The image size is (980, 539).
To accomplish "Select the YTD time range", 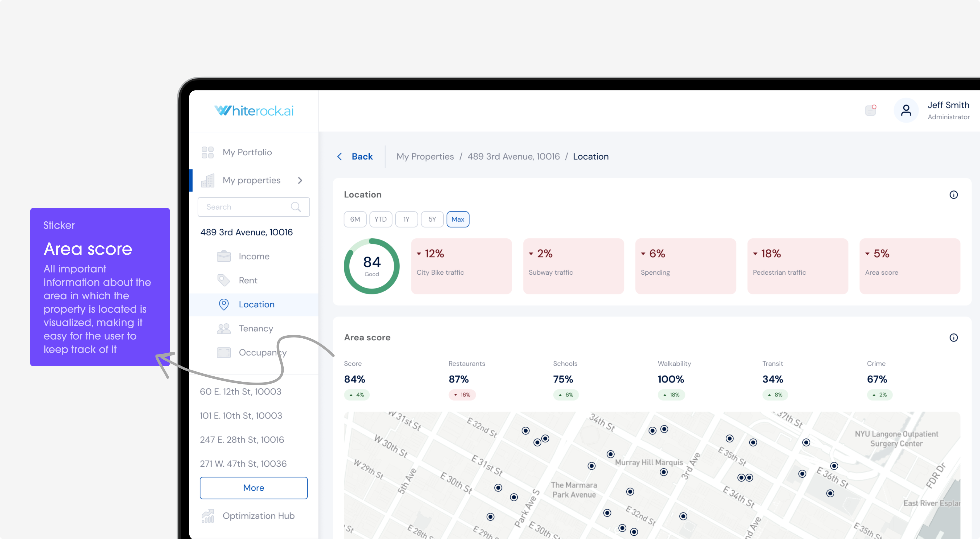I will (381, 219).
